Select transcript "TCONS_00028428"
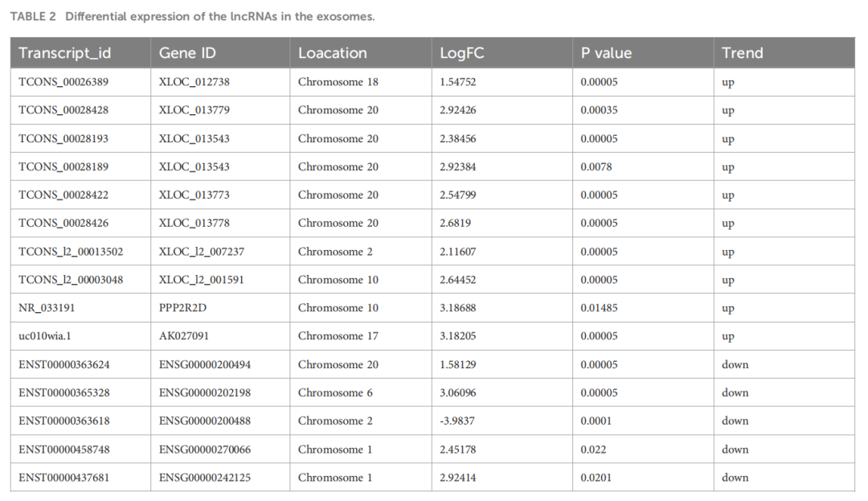Viewport: 868px width, 501px height. [x=63, y=110]
